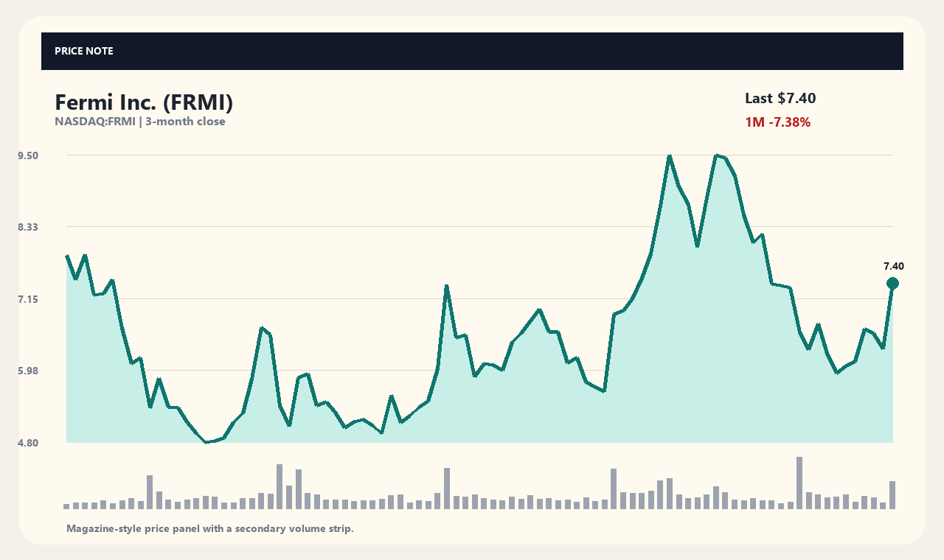Click the Last $7.40 price value
Viewport: 944px width, 560px height.
point(780,98)
